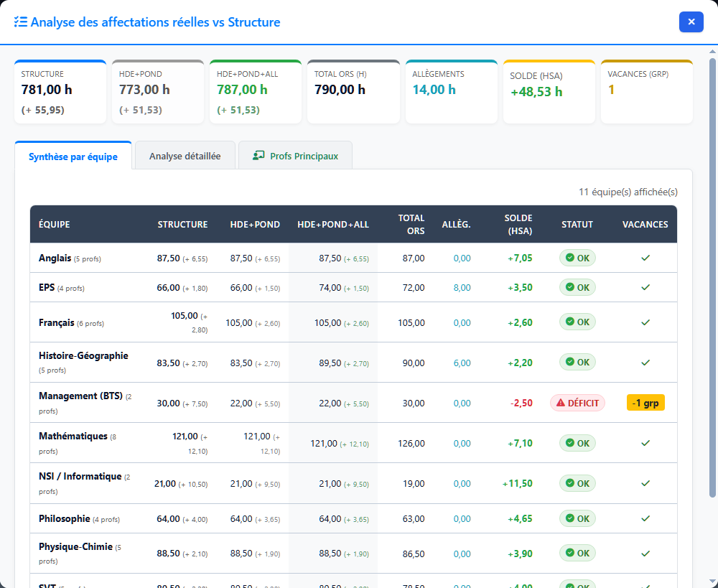This screenshot has height=588, width=718.
Task: Click the Anglais team name
Action: (55, 258)
